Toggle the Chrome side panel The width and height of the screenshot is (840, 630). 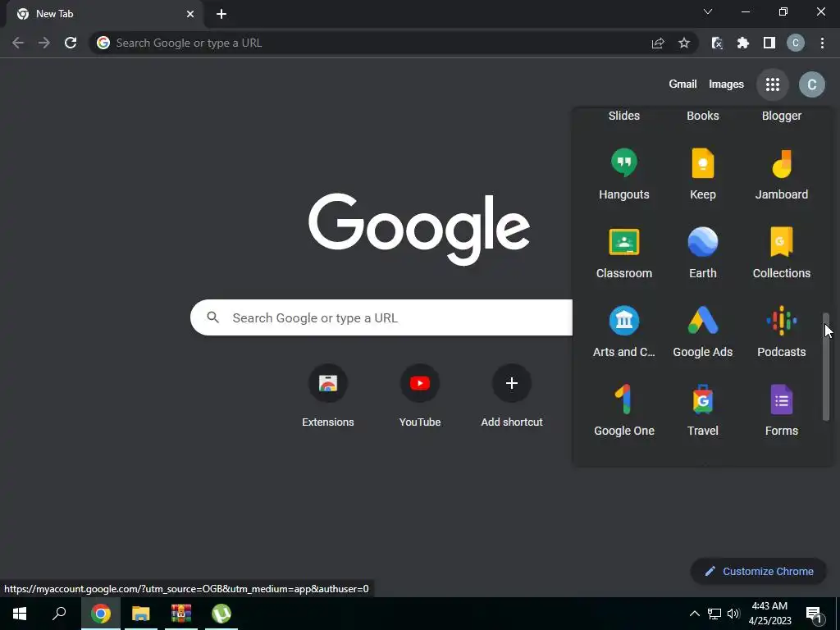point(769,43)
